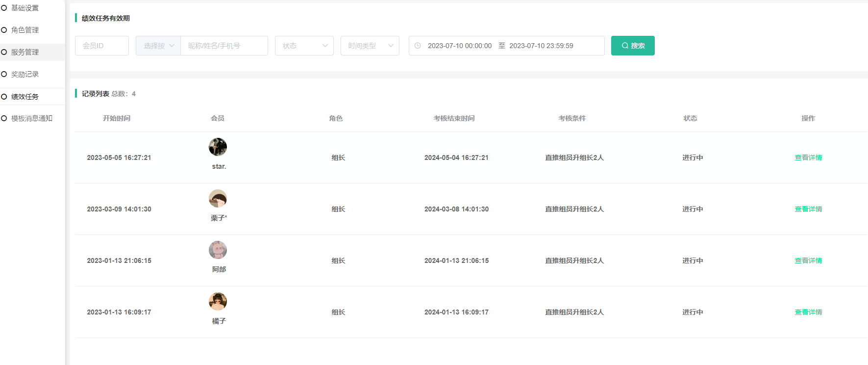The image size is (868, 365).
Task: Click 阿部 member avatar
Action: (x=218, y=250)
